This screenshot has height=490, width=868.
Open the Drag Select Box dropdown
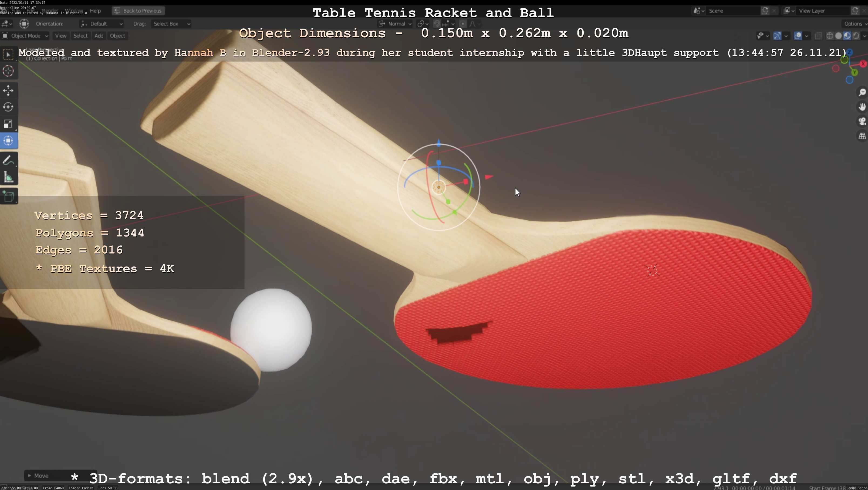[x=171, y=23]
